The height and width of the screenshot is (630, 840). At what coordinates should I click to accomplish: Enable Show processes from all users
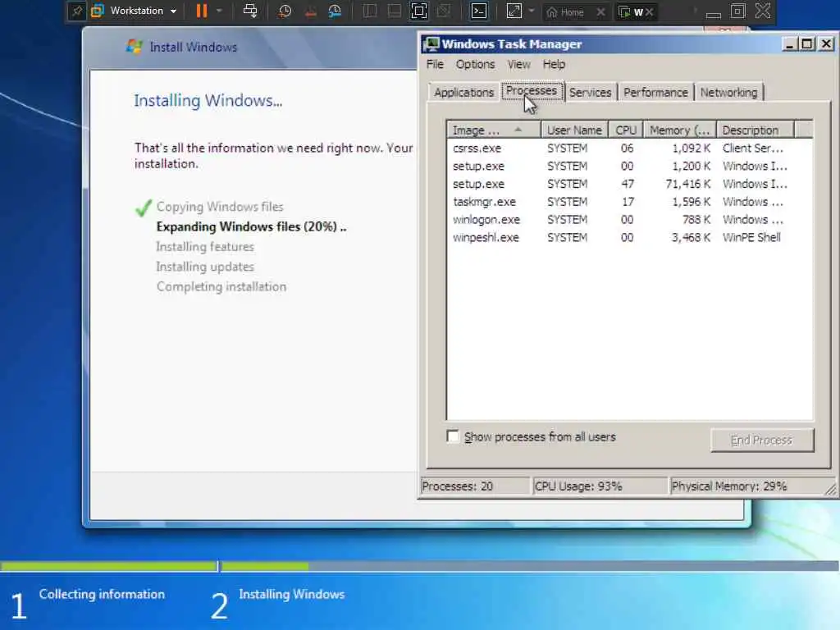[x=453, y=436]
